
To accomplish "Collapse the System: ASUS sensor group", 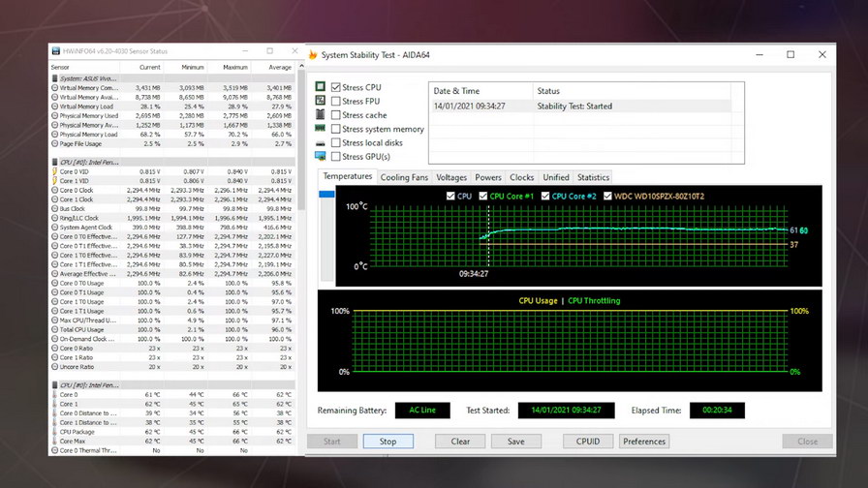I will coord(54,78).
